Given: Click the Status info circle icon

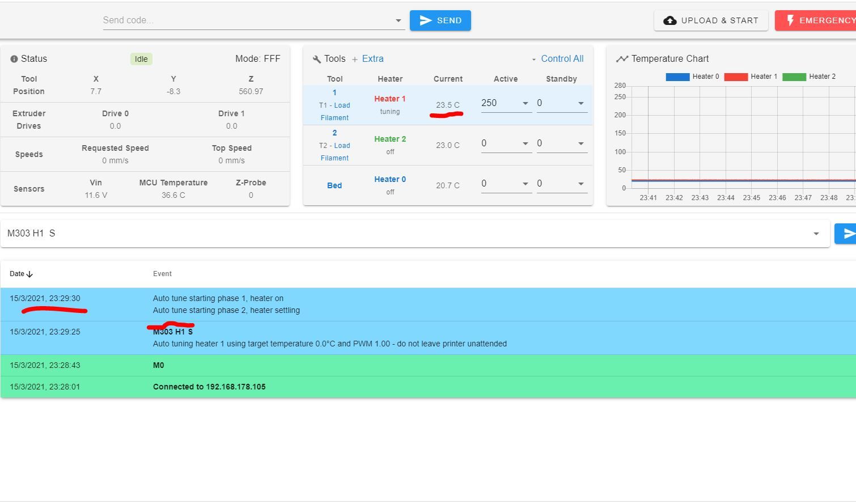Looking at the screenshot, I should click(x=14, y=59).
